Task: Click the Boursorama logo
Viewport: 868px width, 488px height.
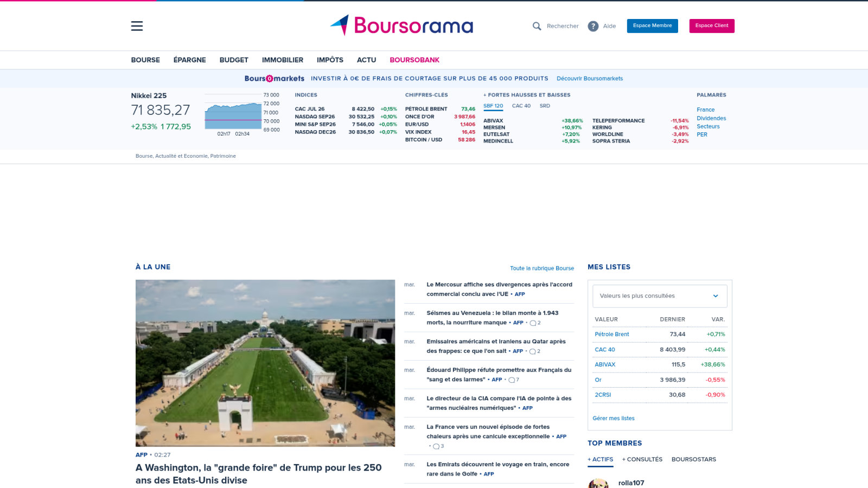Action: point(401,25)
